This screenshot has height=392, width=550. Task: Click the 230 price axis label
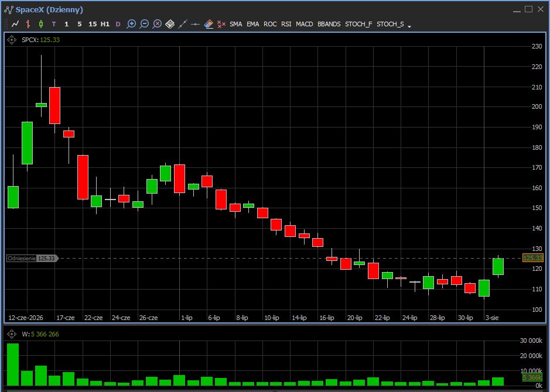click(537, 46)
